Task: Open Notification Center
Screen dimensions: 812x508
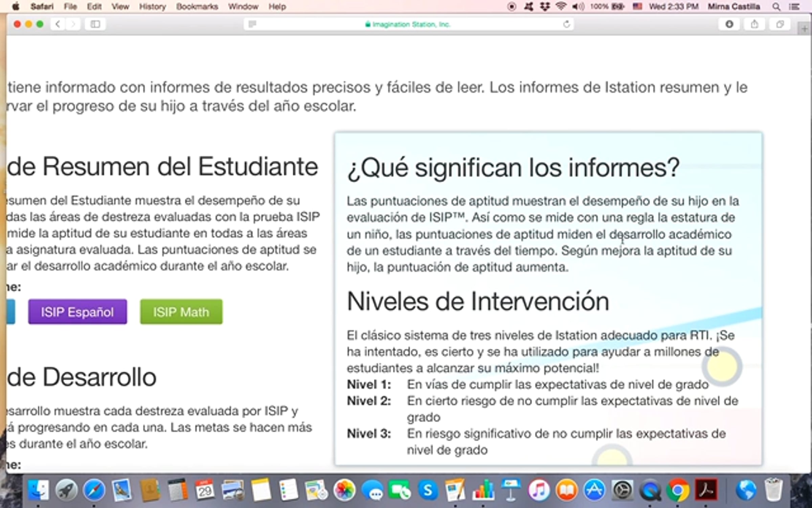Action: point(795,6)
